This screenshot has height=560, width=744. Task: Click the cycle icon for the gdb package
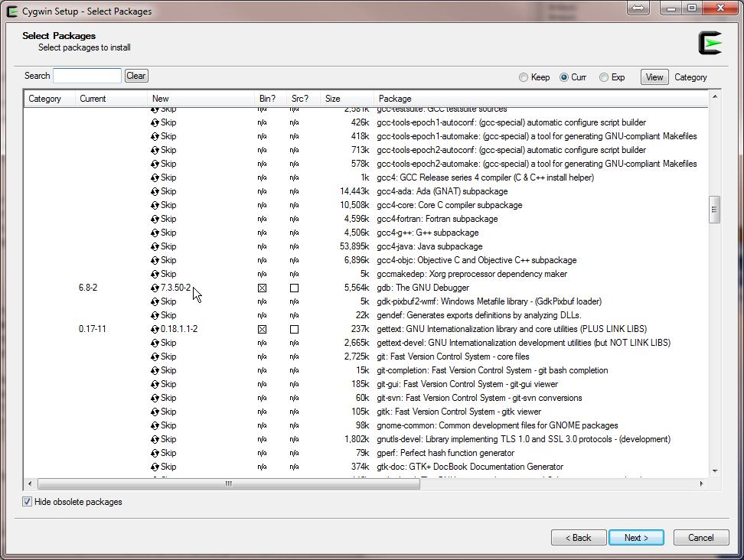(x=155, y=288)
